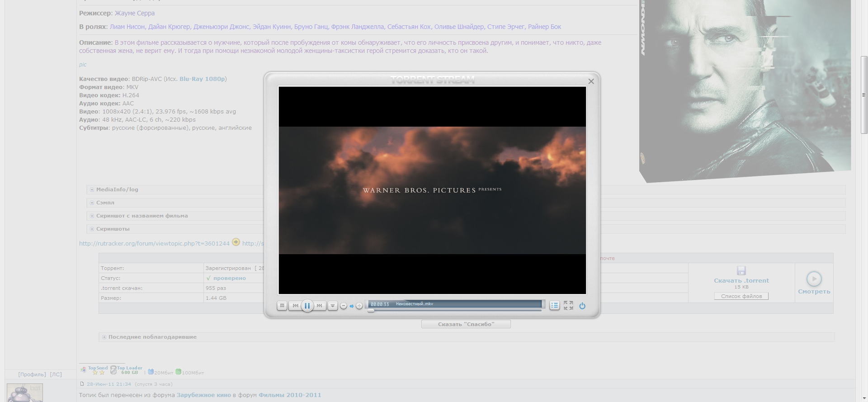Skip to previous track in player

tap(295, 306)
